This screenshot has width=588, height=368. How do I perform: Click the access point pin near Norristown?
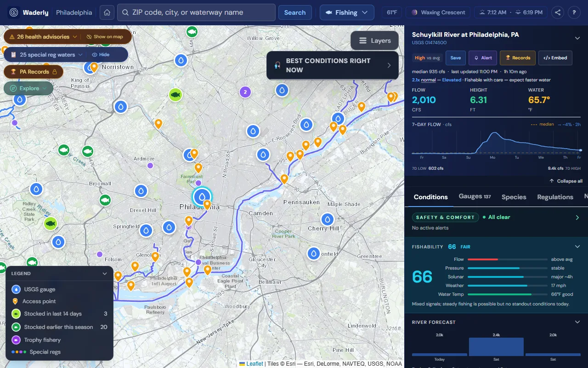(x=94, y=67)
